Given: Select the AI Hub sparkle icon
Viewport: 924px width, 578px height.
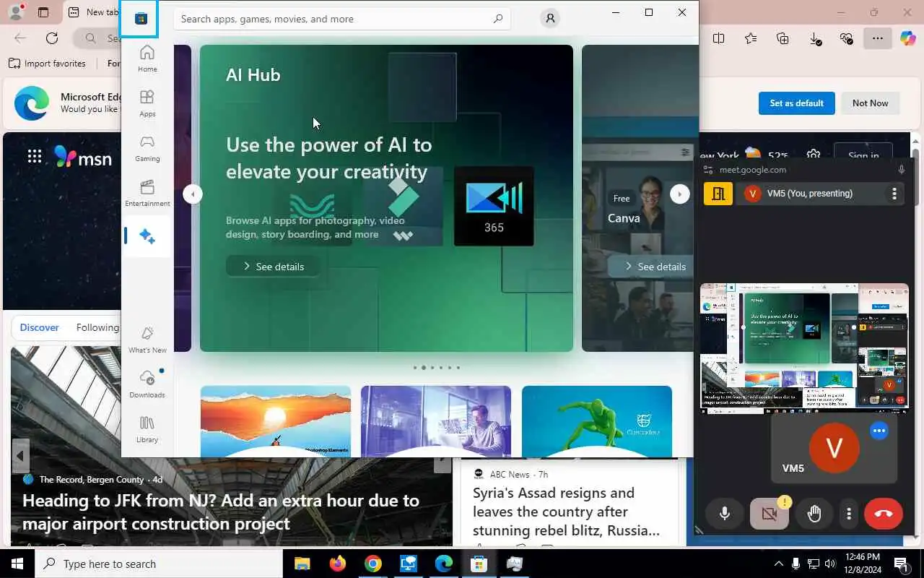Looking at the screenshot, I should point(147,236).
